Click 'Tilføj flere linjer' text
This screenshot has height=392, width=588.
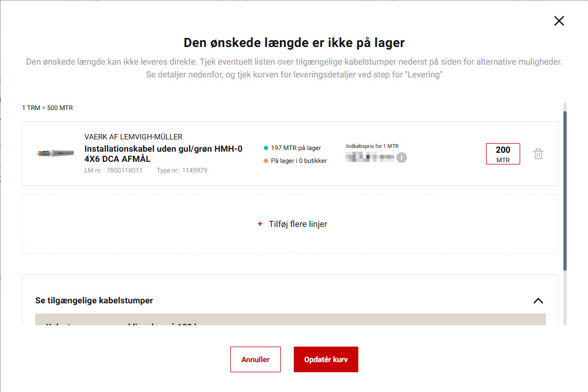[298, 224]
